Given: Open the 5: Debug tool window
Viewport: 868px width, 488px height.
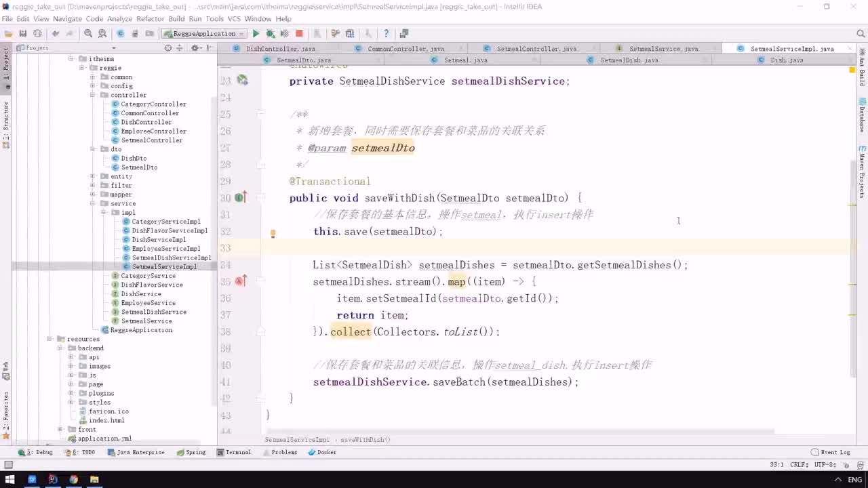Looking at the screenshot, I should (x=35, y=452).
